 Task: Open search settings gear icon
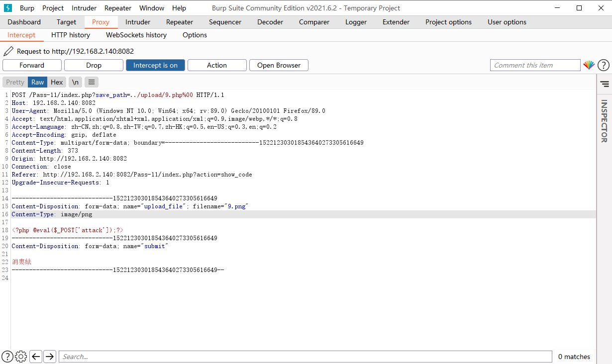tap(21, 357)
